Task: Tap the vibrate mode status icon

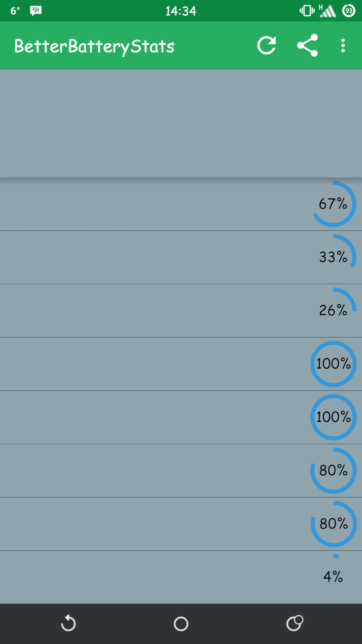Action: [307, 11]
